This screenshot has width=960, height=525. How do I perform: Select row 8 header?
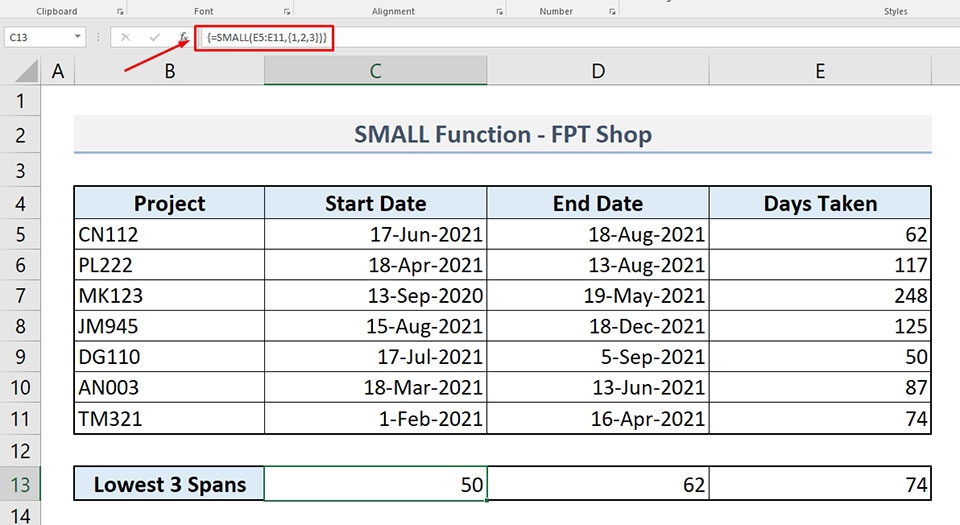[x=20, y=326]
